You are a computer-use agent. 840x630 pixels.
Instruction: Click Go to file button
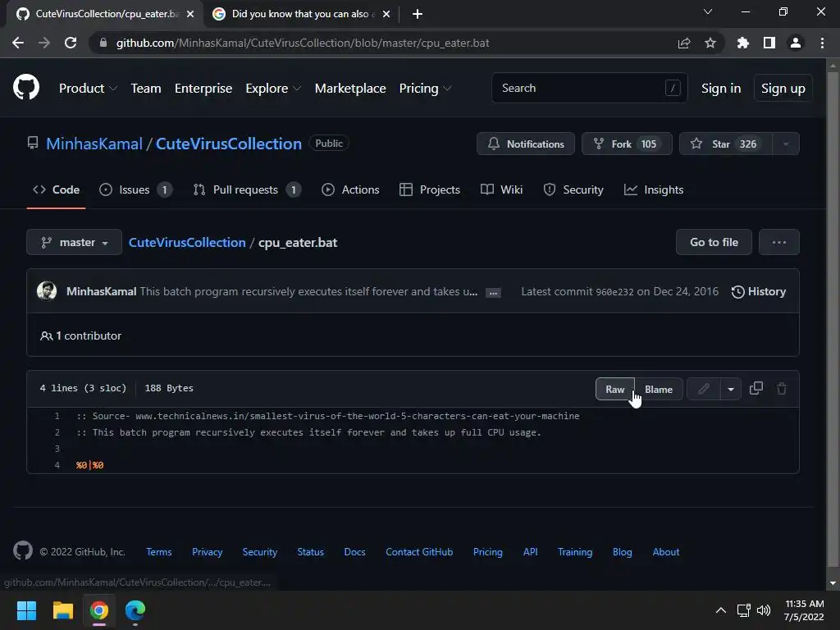coord(714,242)
